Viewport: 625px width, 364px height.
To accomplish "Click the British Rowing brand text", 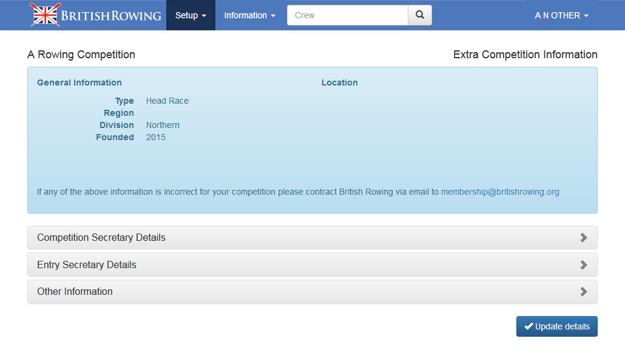I will tap(112, 15).
